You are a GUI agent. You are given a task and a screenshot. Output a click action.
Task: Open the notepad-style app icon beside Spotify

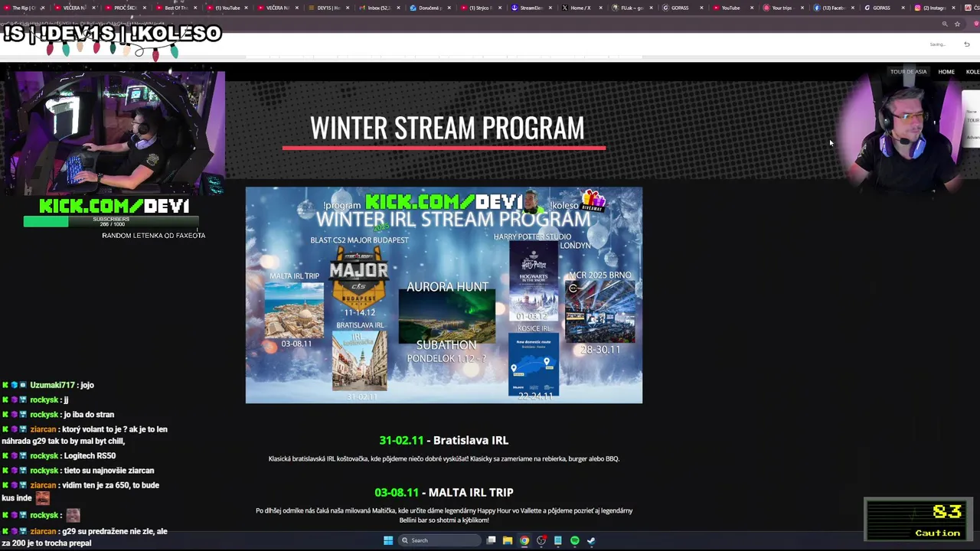(558, 540)
